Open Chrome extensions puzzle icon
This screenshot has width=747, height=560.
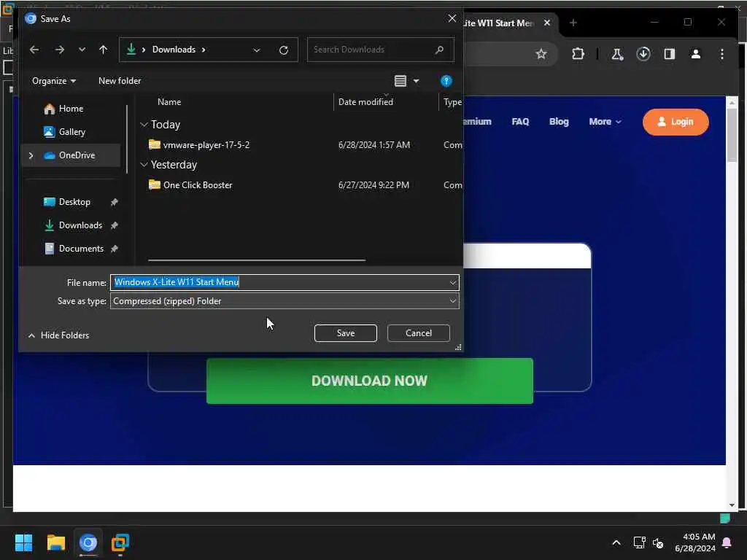578,54
